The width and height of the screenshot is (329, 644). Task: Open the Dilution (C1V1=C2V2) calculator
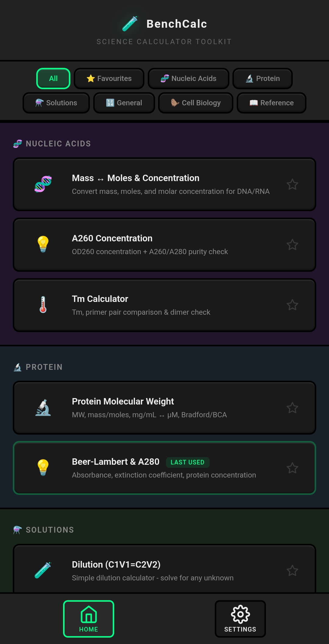[164, 570]
